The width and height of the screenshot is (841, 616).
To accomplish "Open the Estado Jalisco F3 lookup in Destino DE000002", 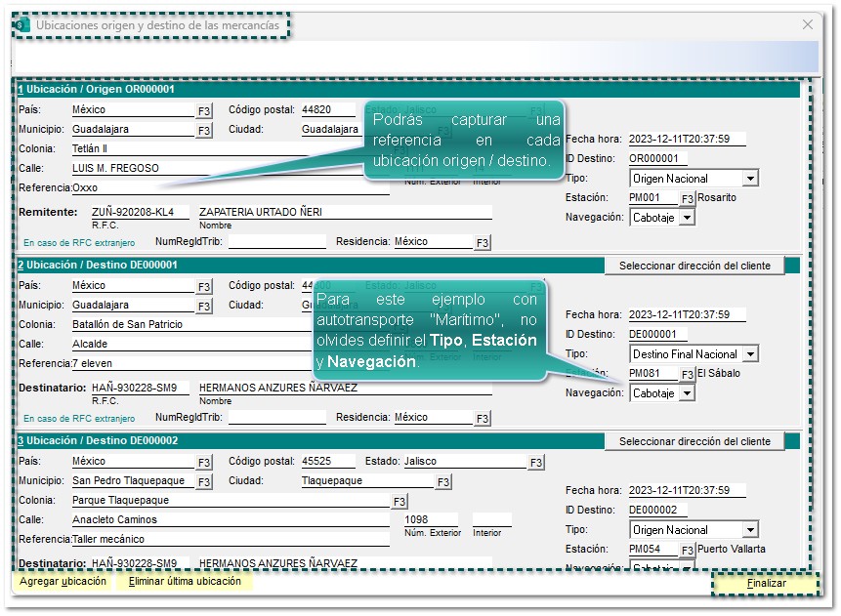I will pyautogui.click(x=536, y=462).
